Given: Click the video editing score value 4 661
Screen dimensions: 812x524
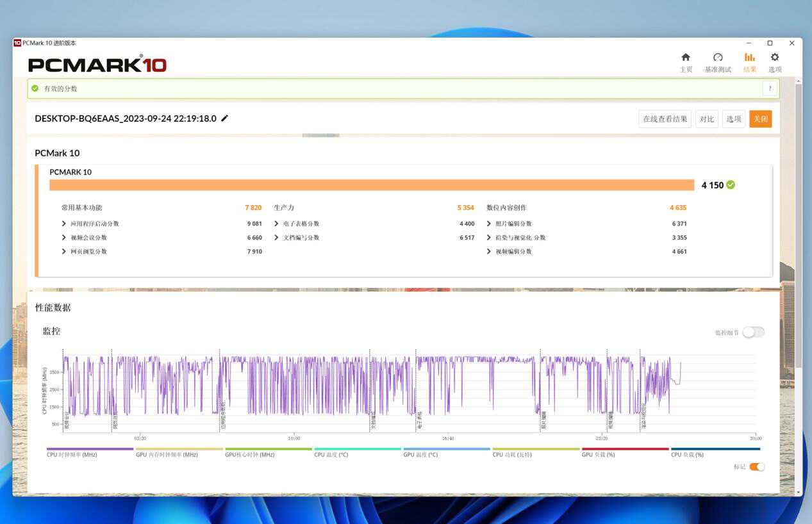Looking at the screenshot, I should click(x=679, y=251).
